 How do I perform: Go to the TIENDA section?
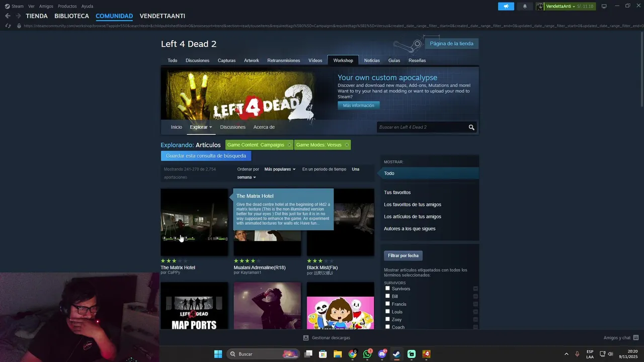pos(37,16)
